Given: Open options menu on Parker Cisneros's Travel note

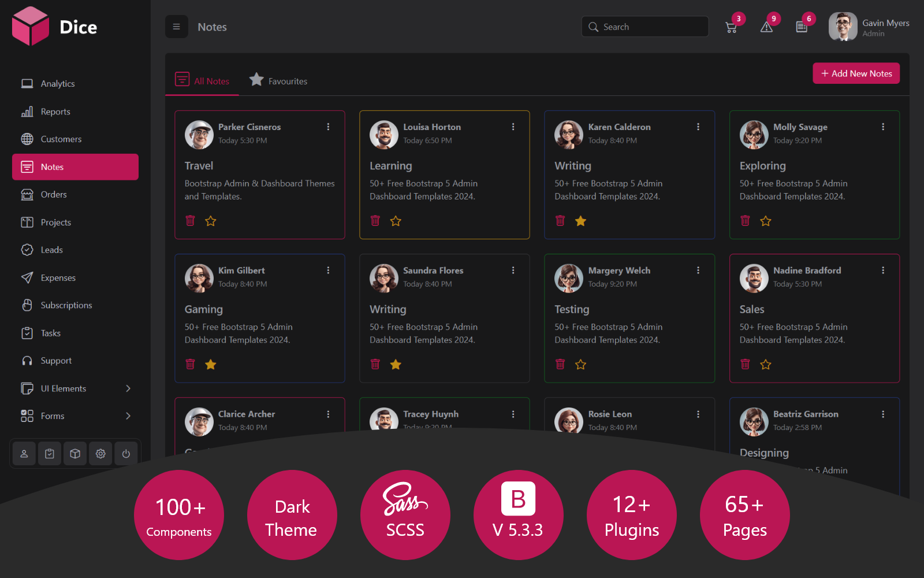Looking at the screenshot, I should (328, 127).
